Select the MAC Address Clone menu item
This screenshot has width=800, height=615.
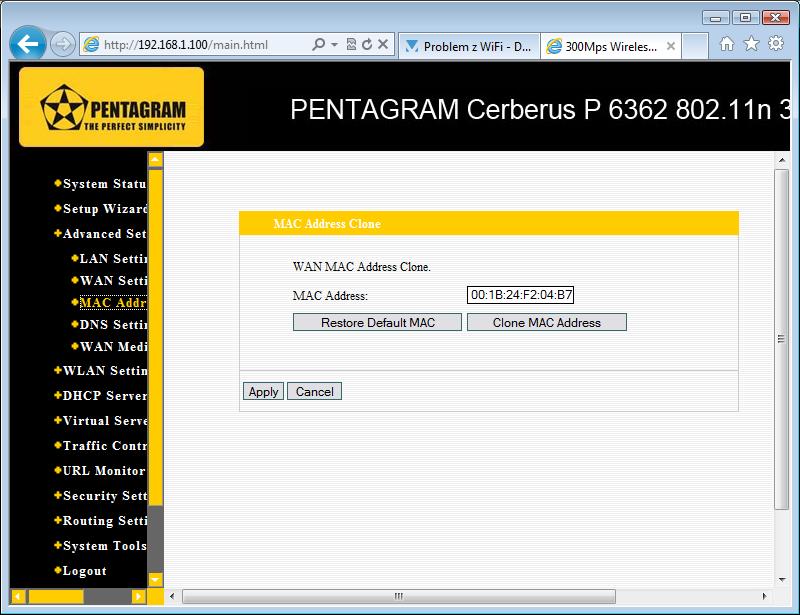113,303
